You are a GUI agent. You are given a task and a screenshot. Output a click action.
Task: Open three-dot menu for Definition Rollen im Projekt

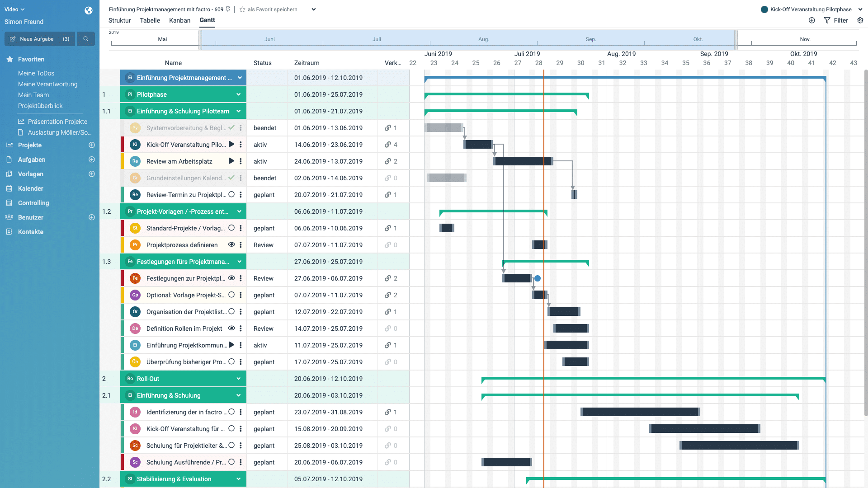pos(241,328)
